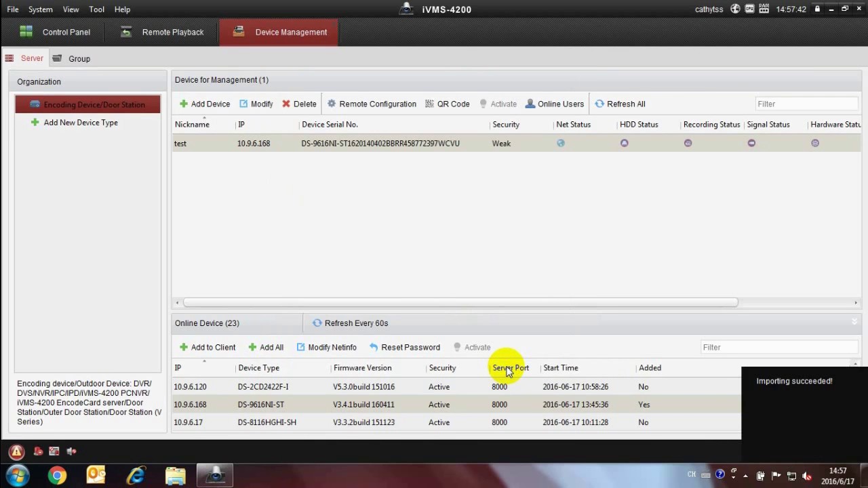
Task: Click Reset Password button
Action: (x=405, y=347)
